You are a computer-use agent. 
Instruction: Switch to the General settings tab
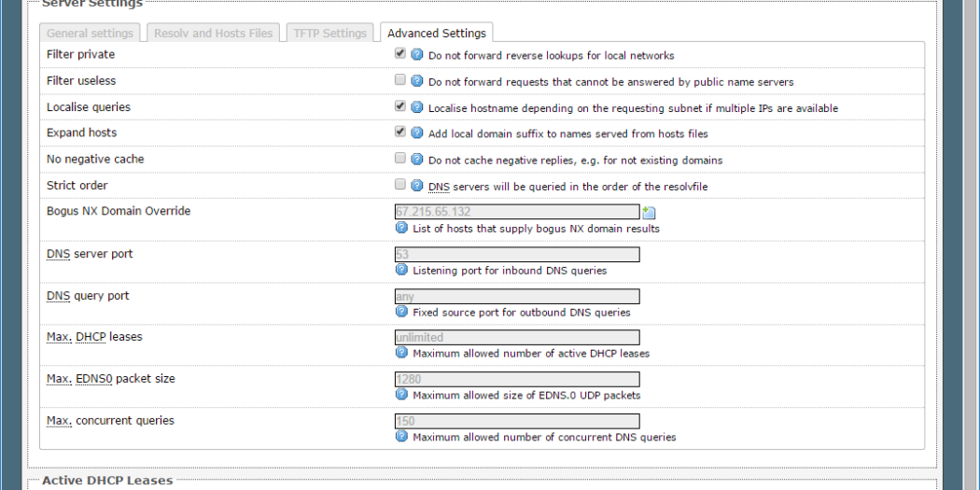[91, 34]
